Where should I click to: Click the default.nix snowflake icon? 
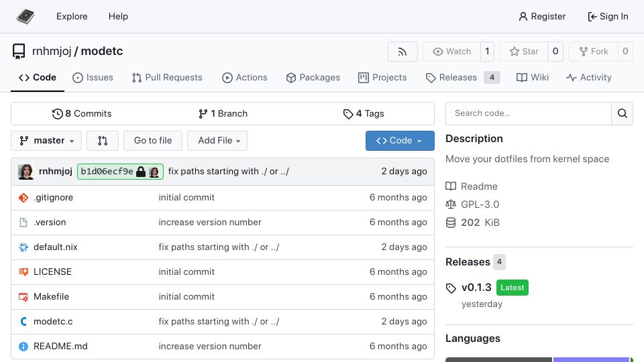23,247
